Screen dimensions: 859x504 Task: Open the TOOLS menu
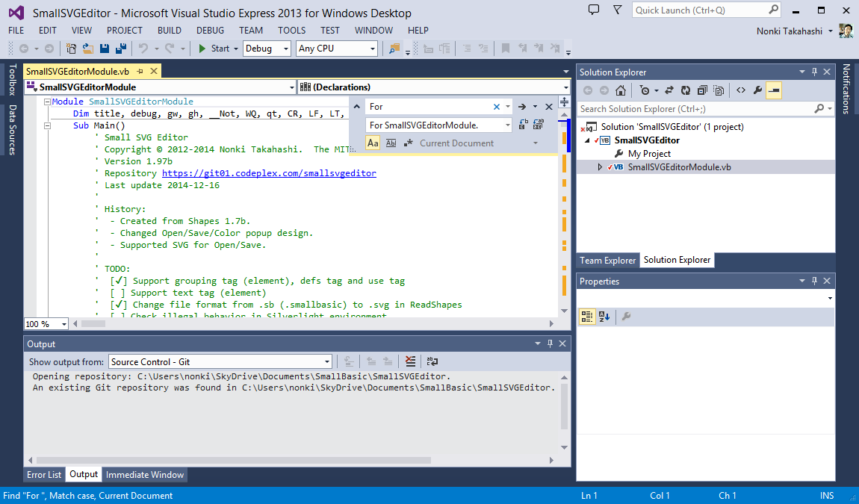(291, 31)
